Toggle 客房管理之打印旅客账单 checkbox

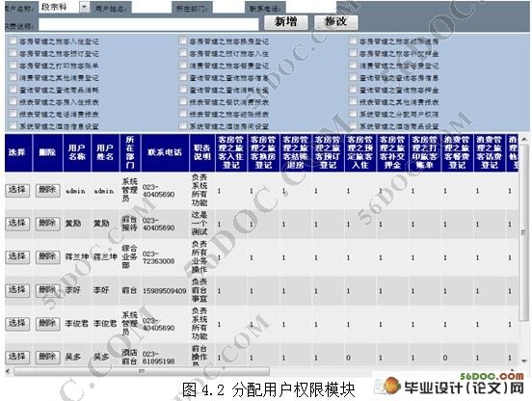(x=13, y=66)
